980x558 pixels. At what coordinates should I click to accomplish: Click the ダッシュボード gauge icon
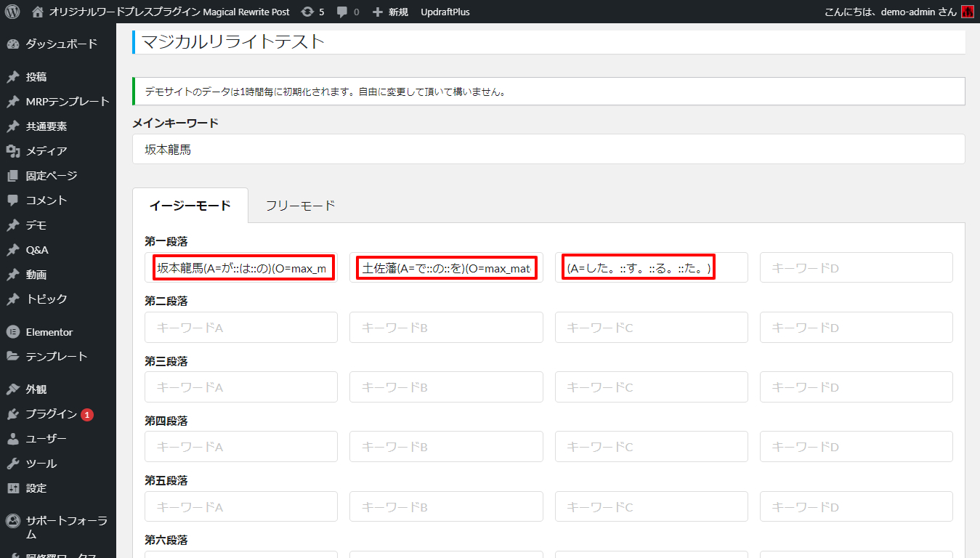click(x=12, y=44)
